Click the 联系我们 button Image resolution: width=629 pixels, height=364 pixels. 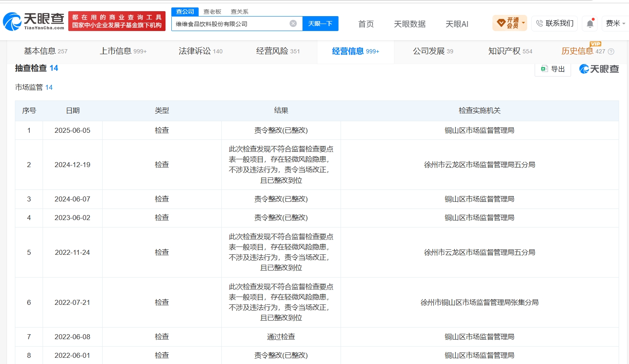pyautogui.click(x=555, y=23)
